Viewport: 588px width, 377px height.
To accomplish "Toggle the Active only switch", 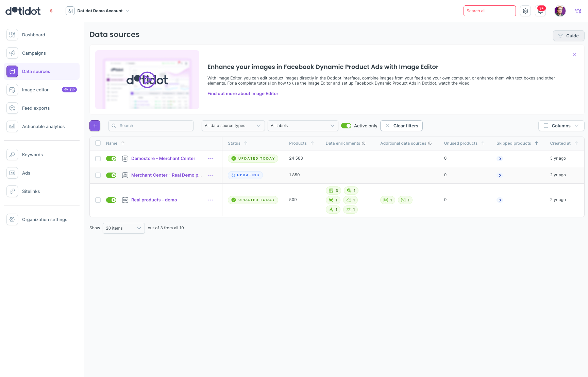I will 346,126.
